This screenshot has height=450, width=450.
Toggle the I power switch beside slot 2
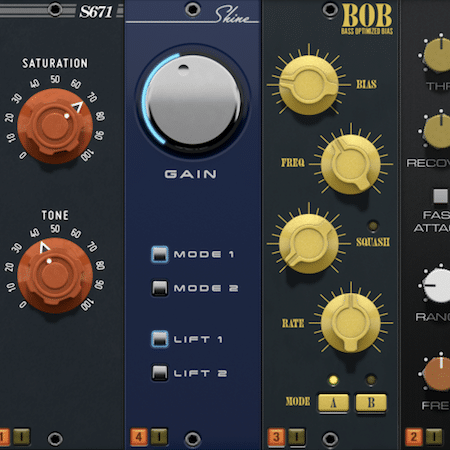434,437
